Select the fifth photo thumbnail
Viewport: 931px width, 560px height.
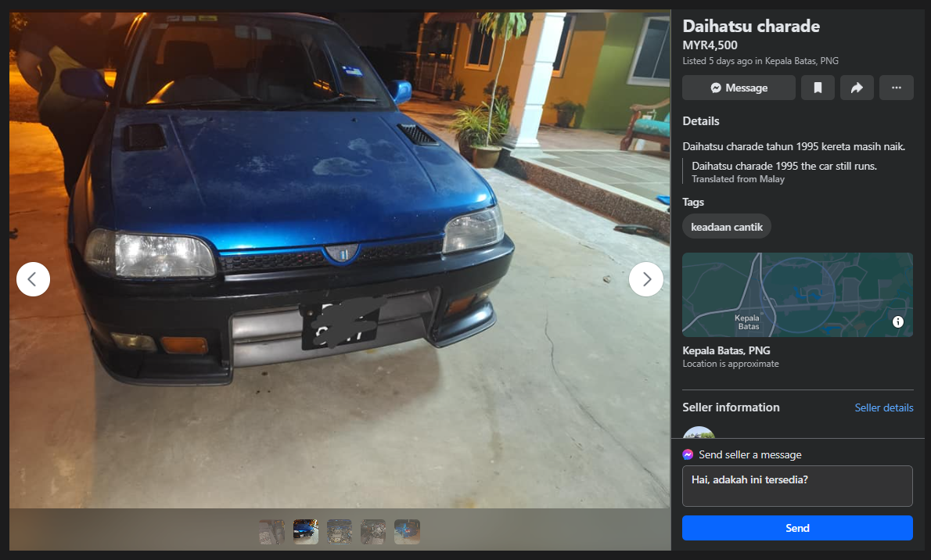pos(407,532)
